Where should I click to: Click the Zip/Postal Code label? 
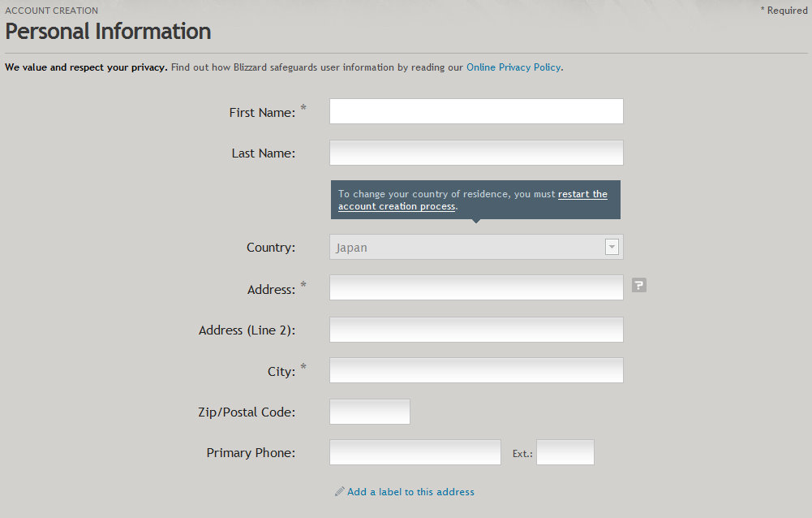tap(247, 412)
